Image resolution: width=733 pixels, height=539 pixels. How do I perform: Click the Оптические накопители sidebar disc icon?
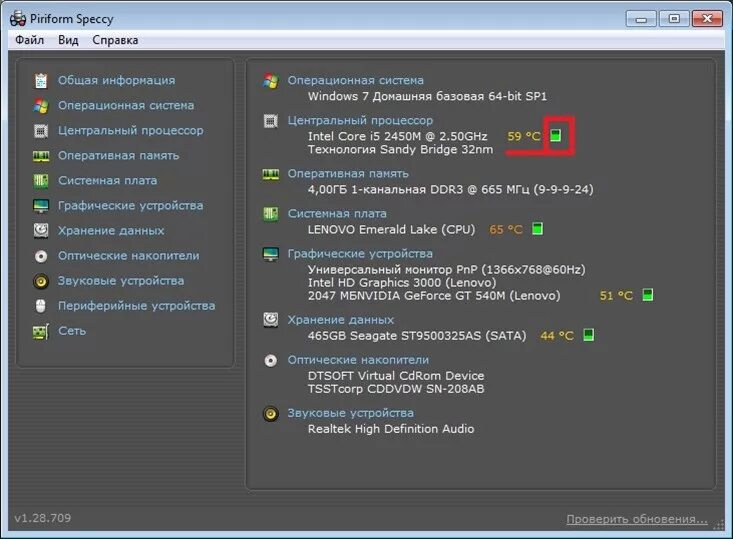click(41, 256)
